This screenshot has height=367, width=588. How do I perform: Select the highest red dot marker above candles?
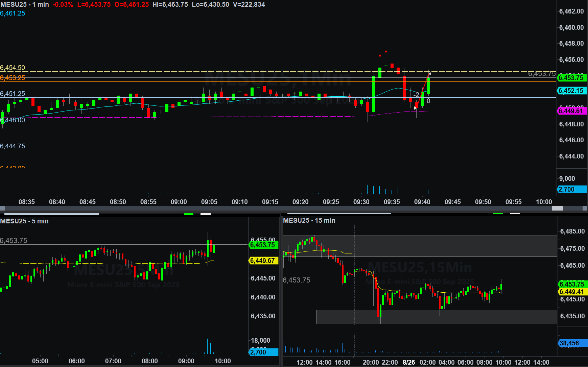pos(386,52)
